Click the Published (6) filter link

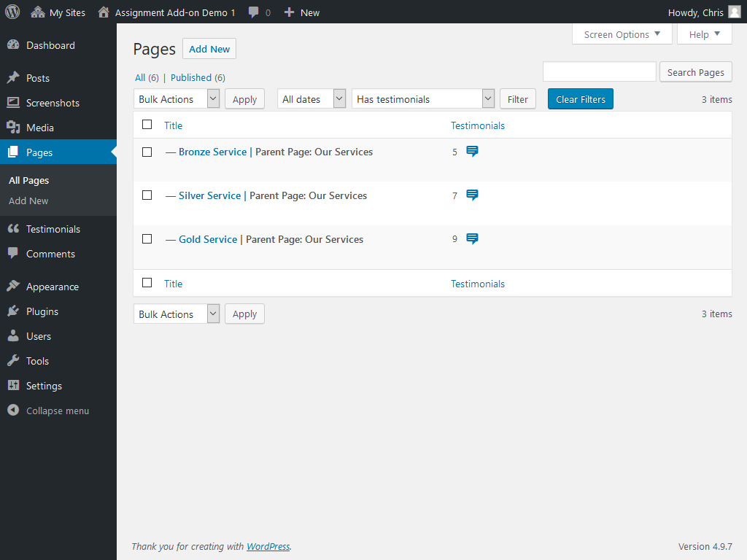coord(198,77)
